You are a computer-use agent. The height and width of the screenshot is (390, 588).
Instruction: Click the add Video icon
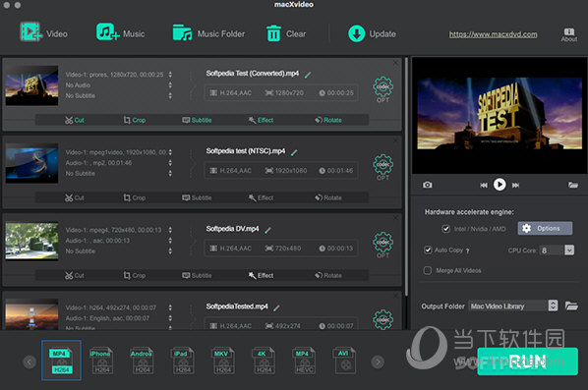(x=30, y=32)
